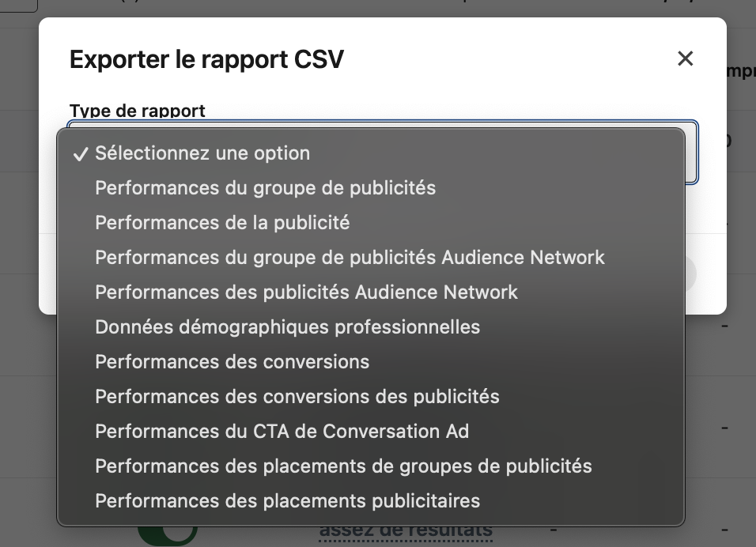Close the CSV export dialog
This screenshot has width=756, height=547.
point(685,58)
